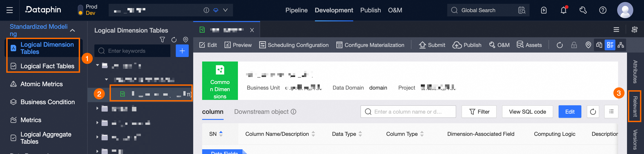644x154 pixels.
Task: Click the Global Search field
Action: [478, 10]
